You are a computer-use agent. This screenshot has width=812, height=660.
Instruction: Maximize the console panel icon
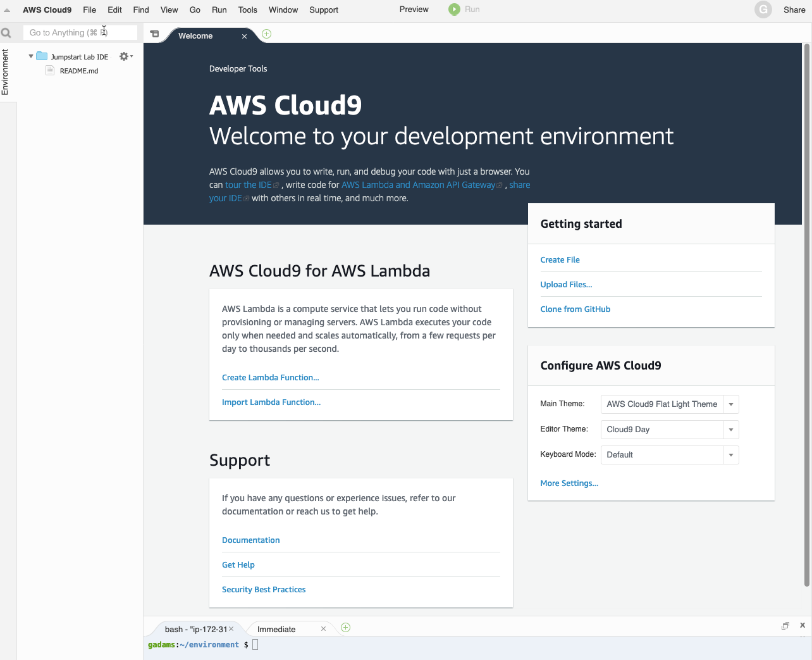tap(785, 626)
